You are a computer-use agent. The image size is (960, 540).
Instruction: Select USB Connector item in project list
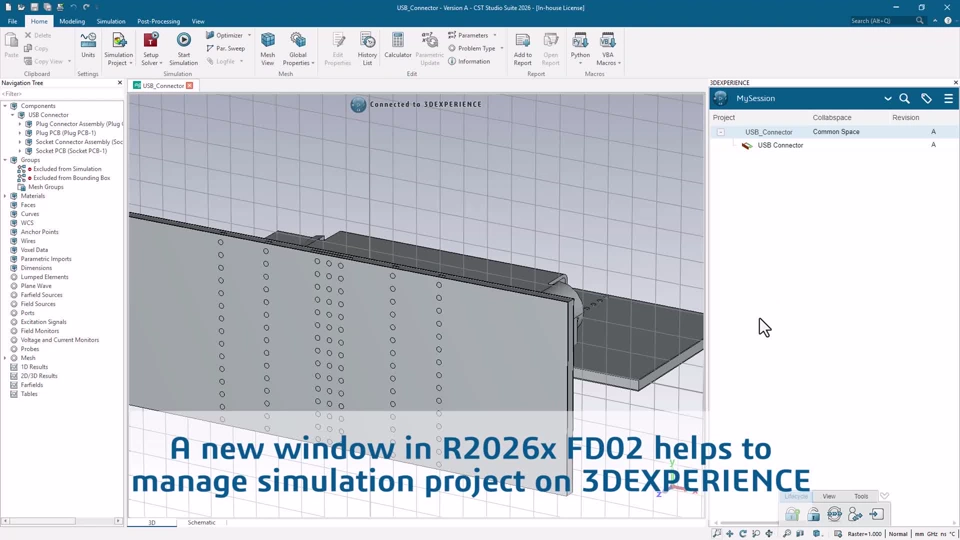779,146
